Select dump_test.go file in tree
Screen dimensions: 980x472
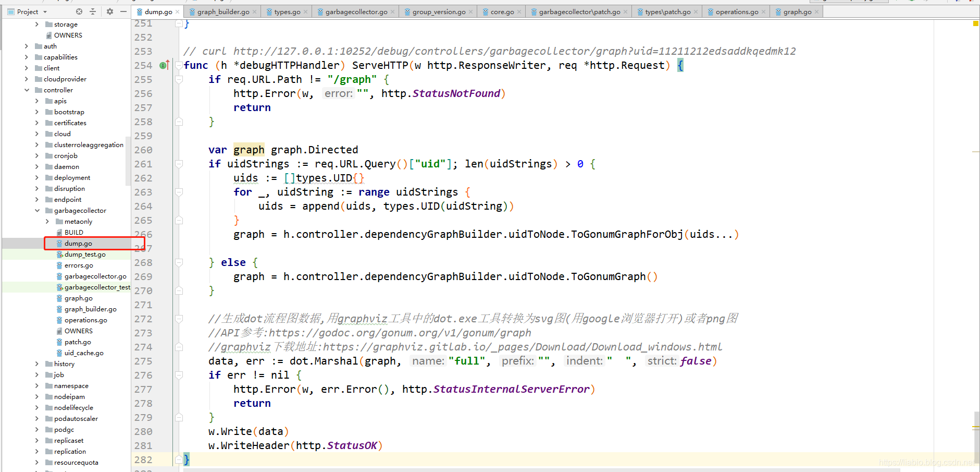pos(85,255)
